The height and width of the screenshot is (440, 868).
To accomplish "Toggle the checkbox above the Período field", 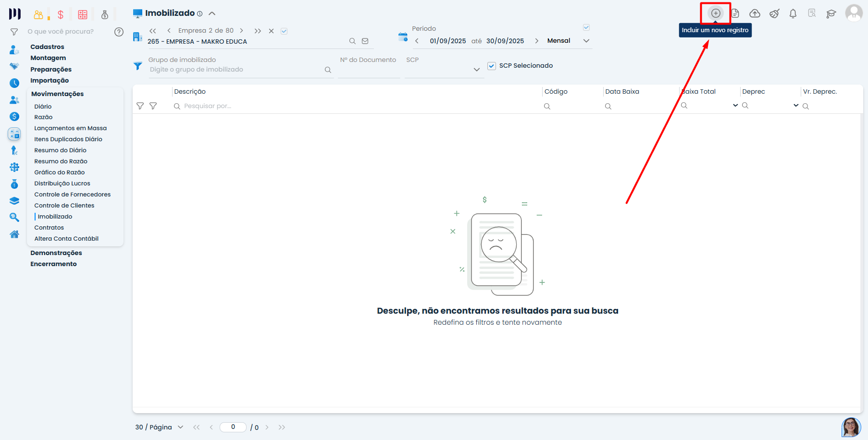I will (586, 27).
